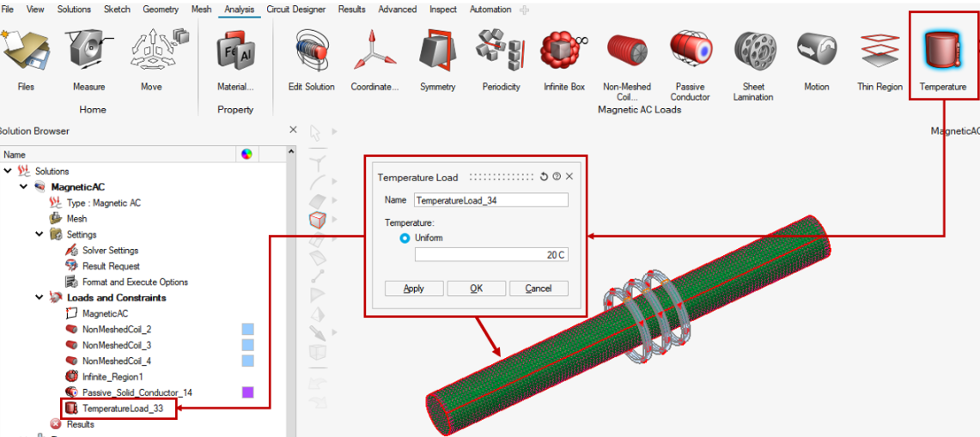Select TemperatureLoad_33 in the solution tree
This screenshot has width=980, height=437.
[123, 409]
